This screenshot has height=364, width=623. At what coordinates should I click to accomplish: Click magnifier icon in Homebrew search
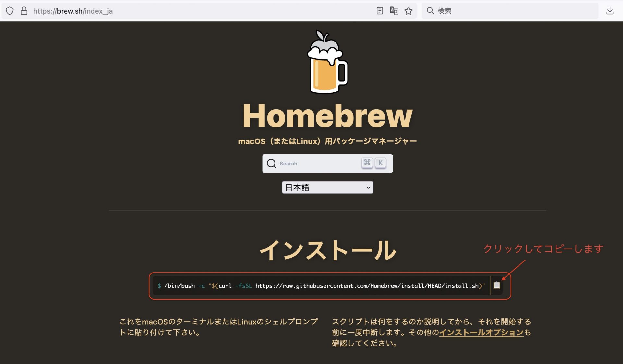click(271, 164)
